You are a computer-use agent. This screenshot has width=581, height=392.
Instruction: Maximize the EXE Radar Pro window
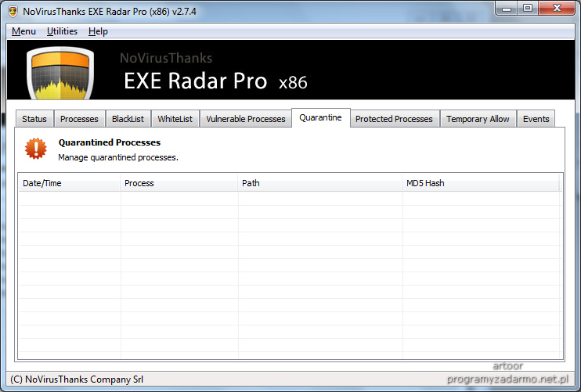[x=528, y=9]
